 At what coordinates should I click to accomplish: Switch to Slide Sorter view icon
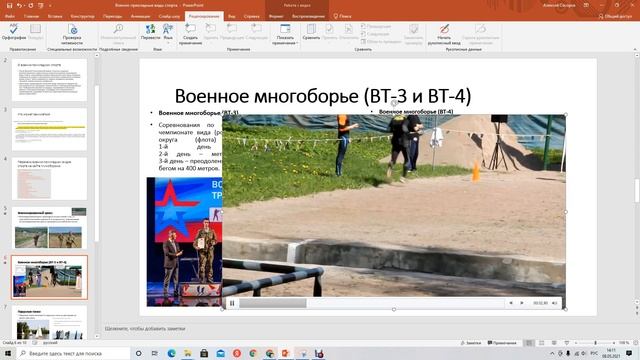pos(542,343)
